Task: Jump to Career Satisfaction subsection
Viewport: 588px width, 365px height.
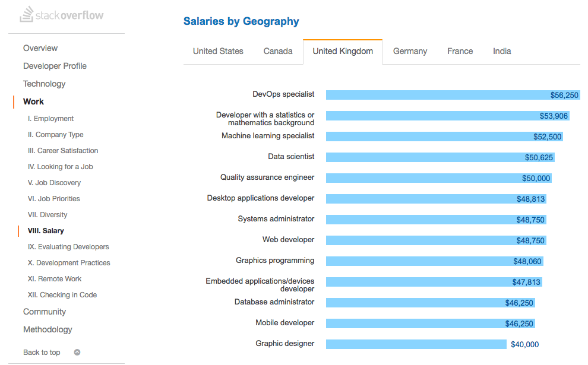Action: 63,151
